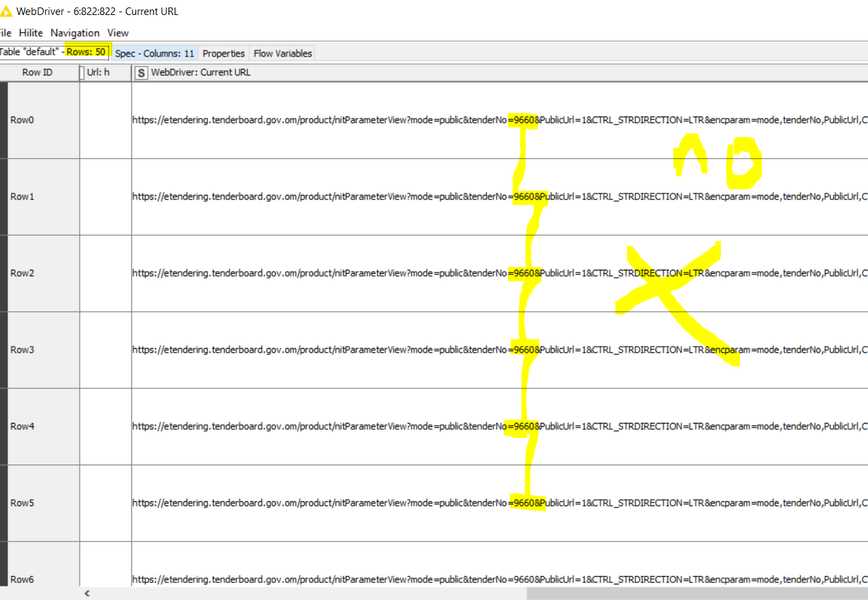
Task: Open the Hilite menu
Action: point(31,33)
